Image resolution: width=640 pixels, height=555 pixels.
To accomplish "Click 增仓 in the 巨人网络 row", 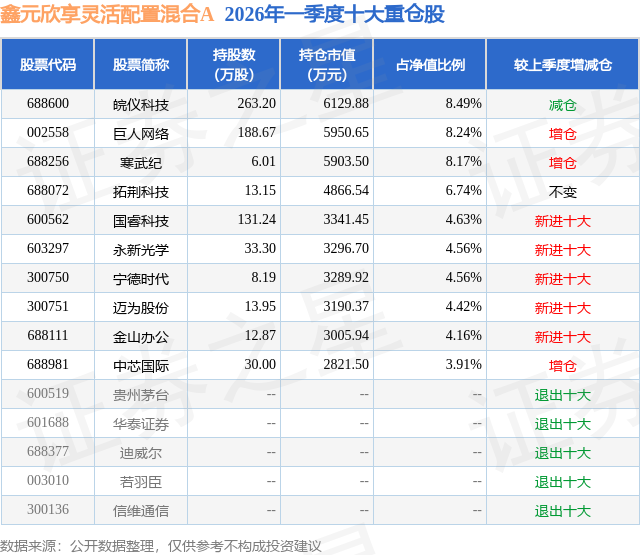I will 562,134.
